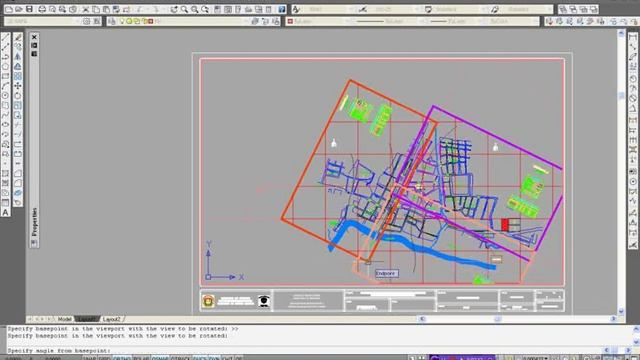Select the Move modify tool
Screen dimensions: 640x360
pyautogui.click(x=18, y=86)
